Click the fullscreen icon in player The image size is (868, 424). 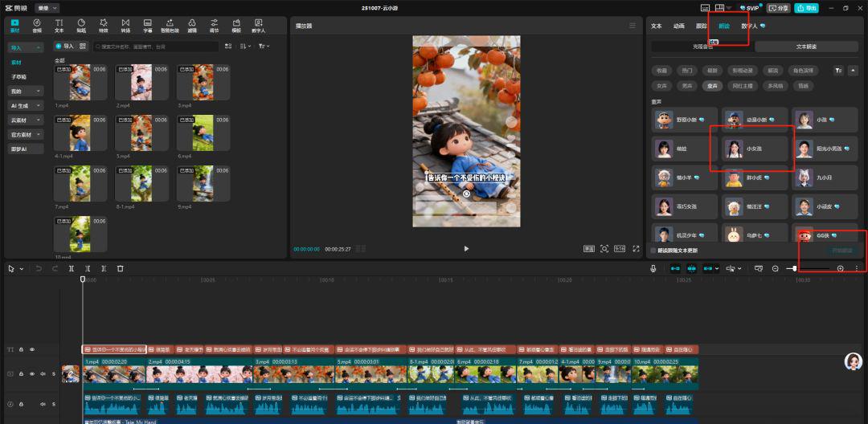(x=636, y=249)
